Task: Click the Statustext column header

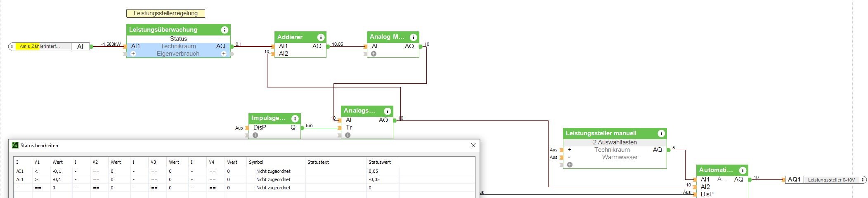Action: coord(318,162)
